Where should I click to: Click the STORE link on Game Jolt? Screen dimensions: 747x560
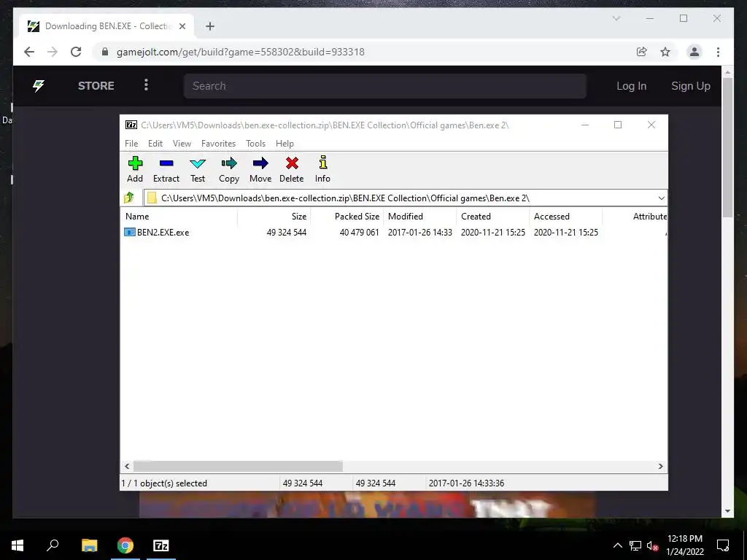point(96,86)
